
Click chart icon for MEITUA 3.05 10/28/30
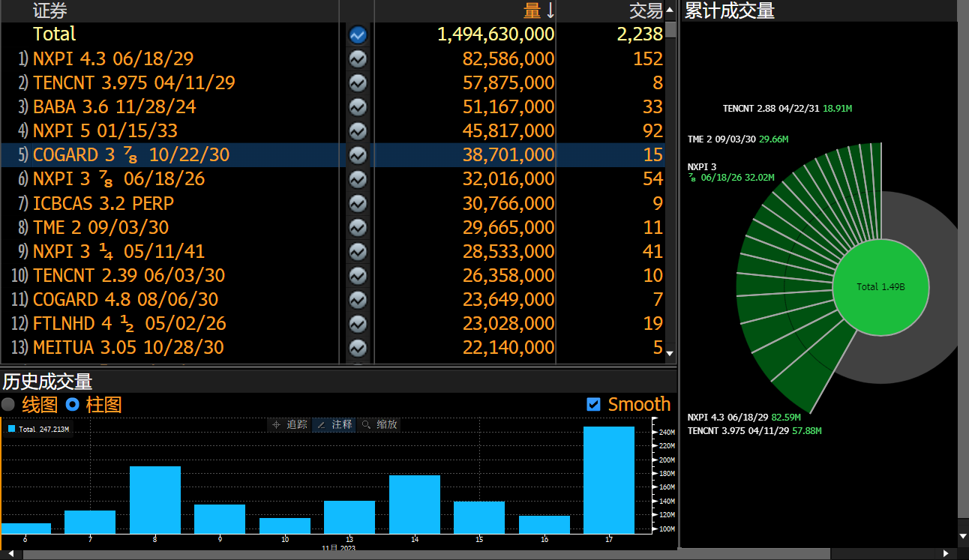(x=358, y=348)
